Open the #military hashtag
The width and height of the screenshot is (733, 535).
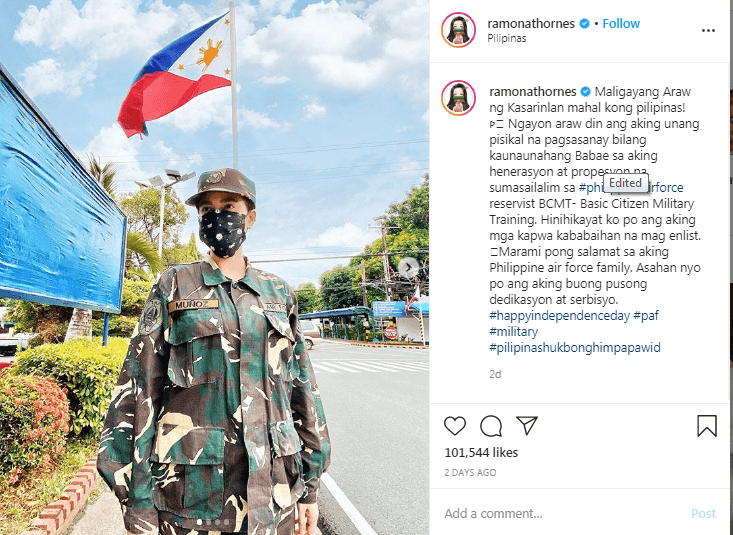tap(514, 332)
